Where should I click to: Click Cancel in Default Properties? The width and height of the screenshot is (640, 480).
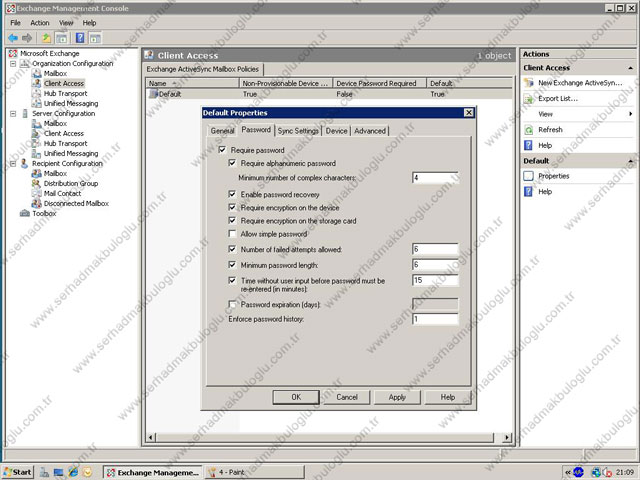[347, 397]
